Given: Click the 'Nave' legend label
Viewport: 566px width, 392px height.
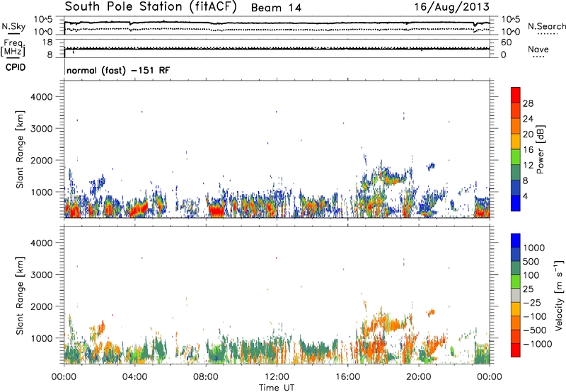Looking at the screenshot, I should [x=538, y=49].
